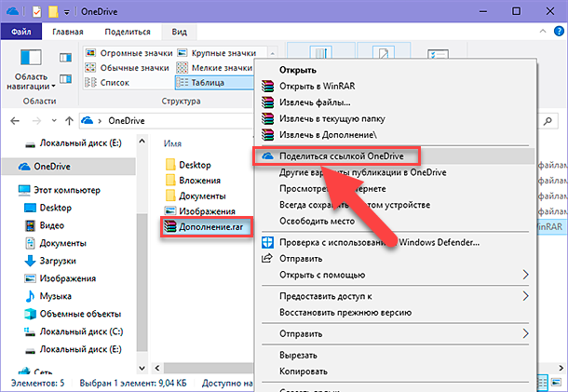
Task: Choose Мелкие значки layout
Action: coord(214,68)
